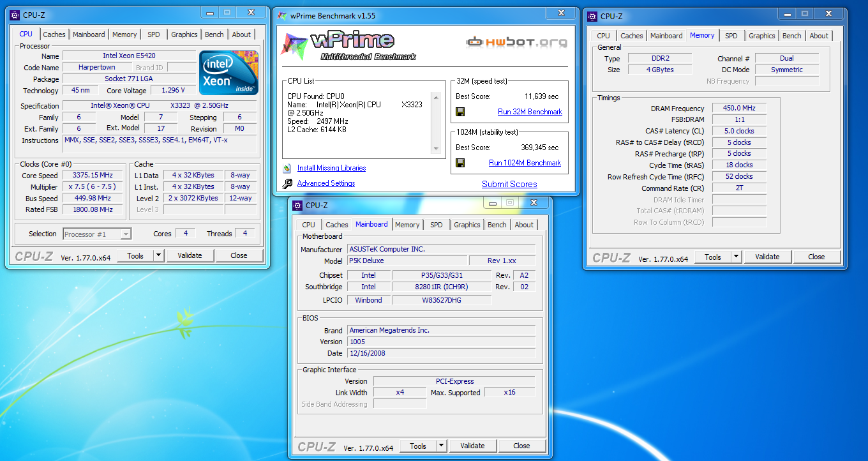Click the W83627DHG LPCIO field

pyautogui.click(x=442, y=300)
